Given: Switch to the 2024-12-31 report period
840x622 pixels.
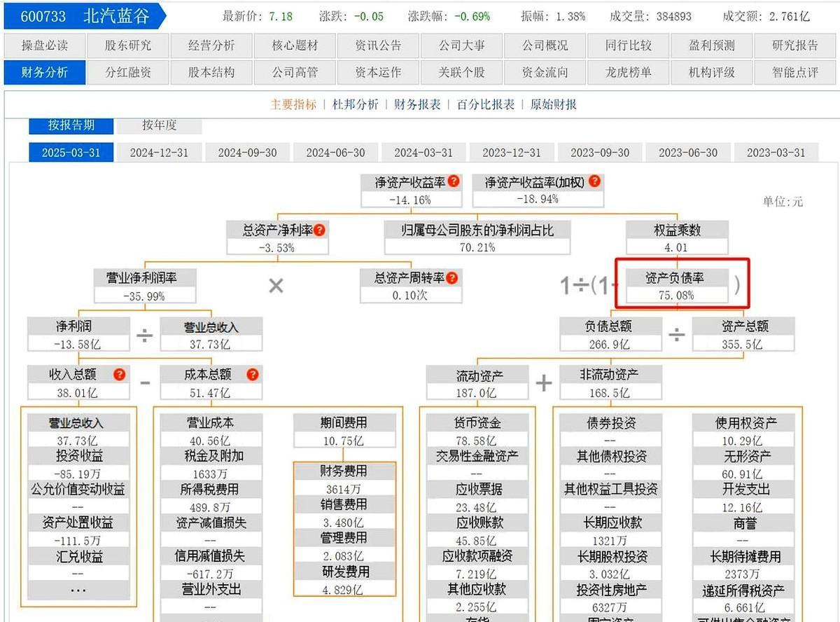Looking at the screenshot, I should pos(159,153).
